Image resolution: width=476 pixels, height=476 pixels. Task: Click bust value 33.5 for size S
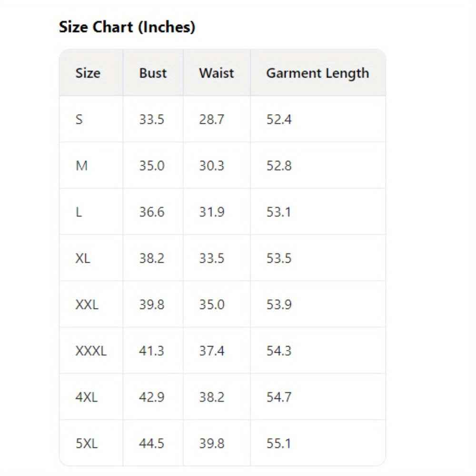pos(151,119)
